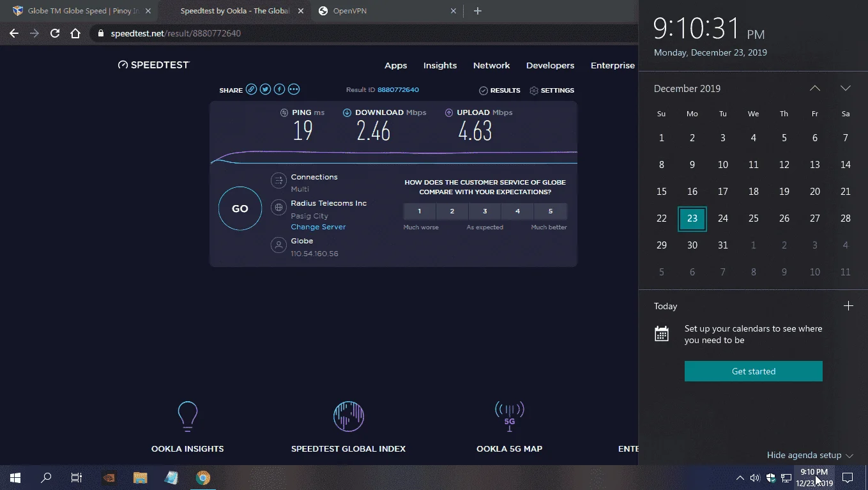Click the Connections mode icon
Image resolution: width=868 pixels, height=490 pixels.
[278, 181]
